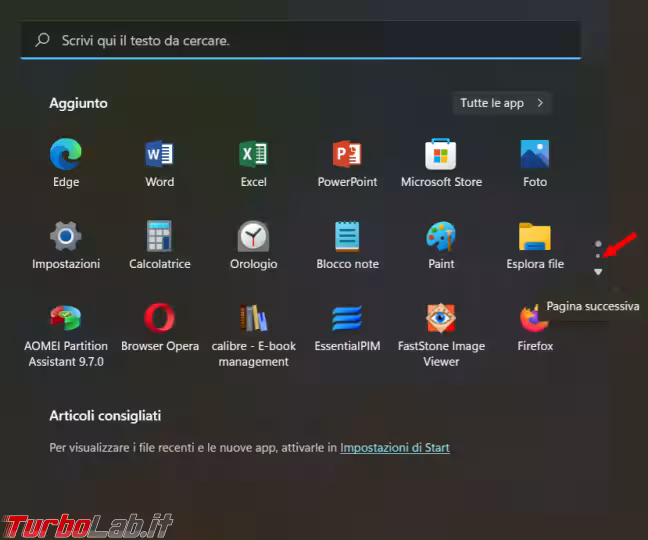Image resolution: width=648 pixels, height=540 pixels.
Task: Launch Word from pinned apps
Action: point(160,163)
